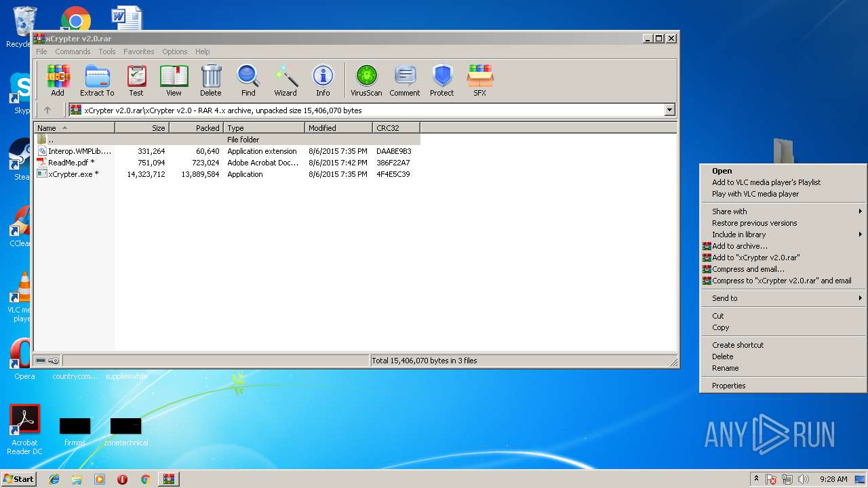Launch Windows Media Player from taskbar
The image size is (868, 488).
pos(100,479)
